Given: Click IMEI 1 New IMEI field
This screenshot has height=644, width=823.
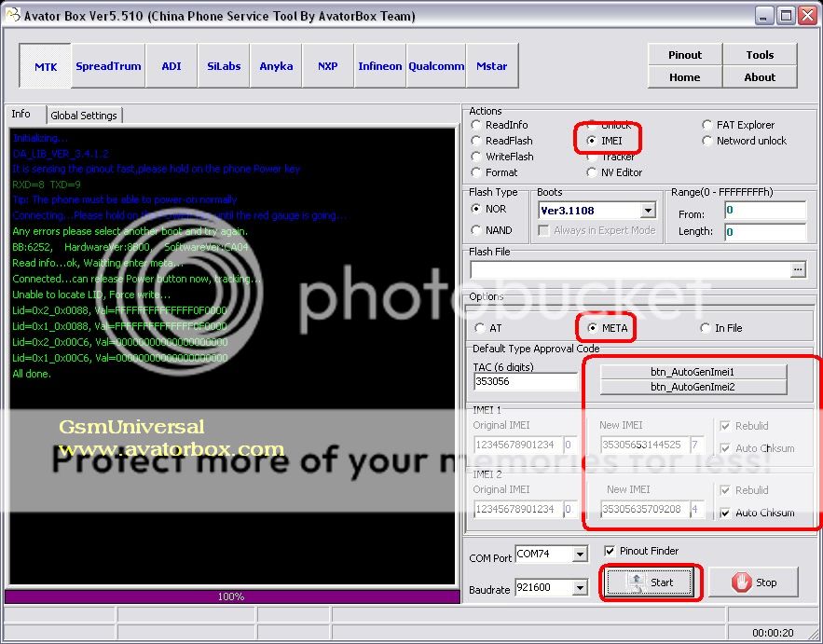Looking at the screenshot, I should coord(645,445).
